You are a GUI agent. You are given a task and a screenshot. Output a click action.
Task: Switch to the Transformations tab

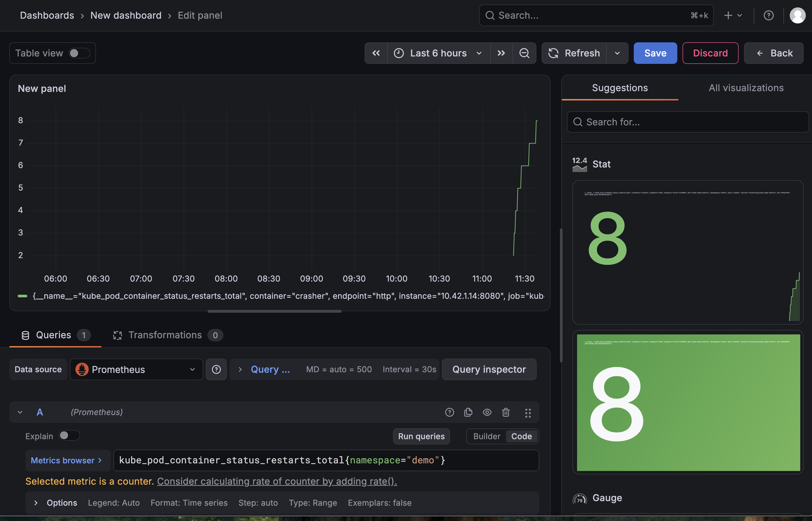pyautogui.click(x=168, y=335)
